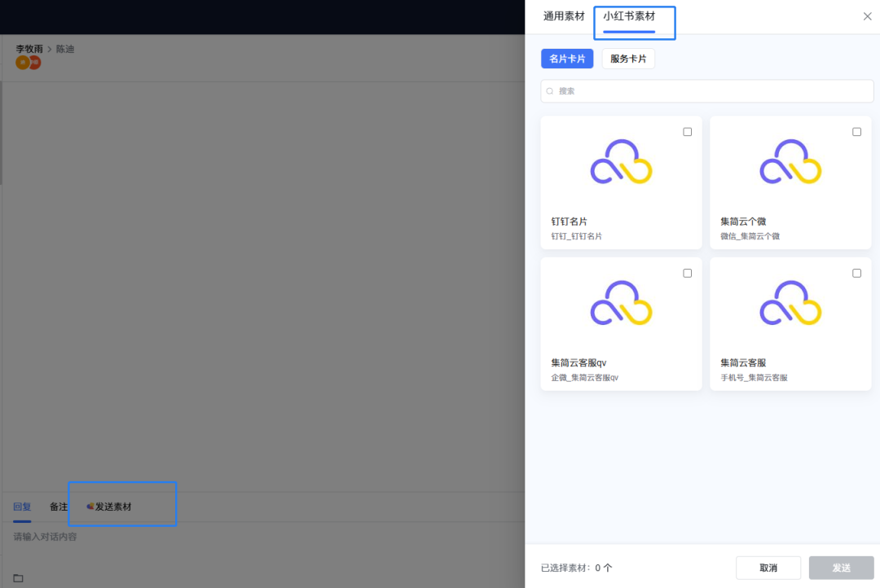Image resolution: width=880 pixels, height=588 pixels.
Task: Click the 钉钉_钉钉名片 subtitle text
Action: pyautogui.click(x=576, y=236)
